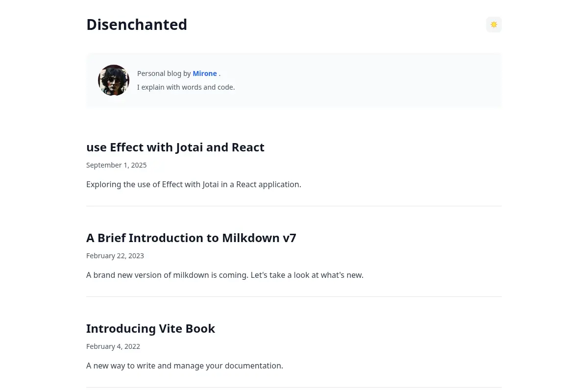Open the post 'use Effect with Jotai and React'
The height and width of the screenshot is (392, 588).
[175, 147]
